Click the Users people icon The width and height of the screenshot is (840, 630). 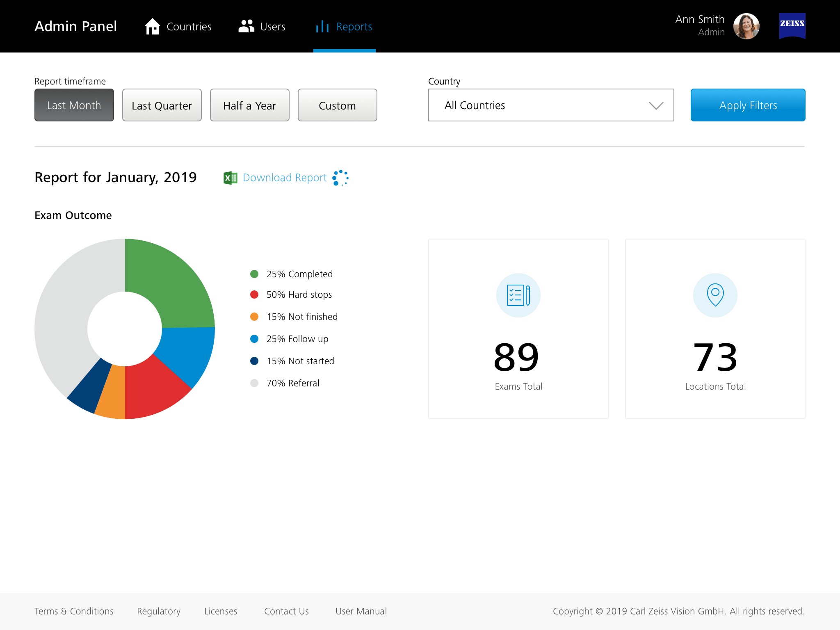click(x=246, y=27)
